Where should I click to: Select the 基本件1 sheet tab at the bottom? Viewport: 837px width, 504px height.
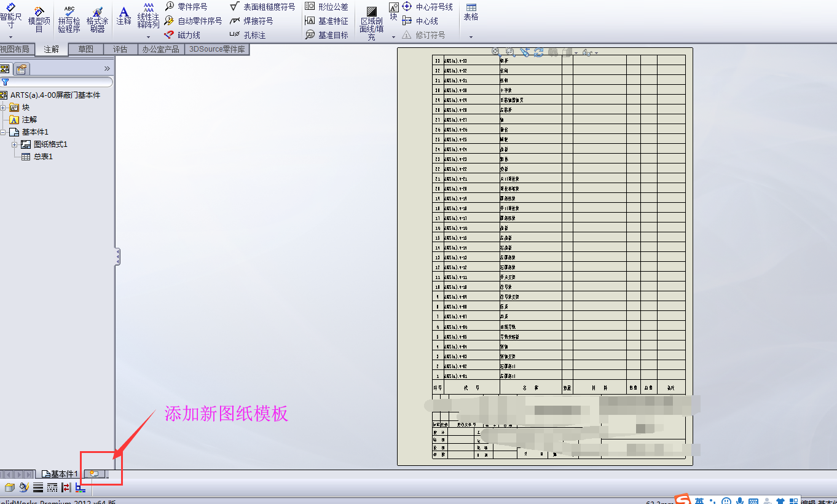pyautogui.click(x=60, y=474)
